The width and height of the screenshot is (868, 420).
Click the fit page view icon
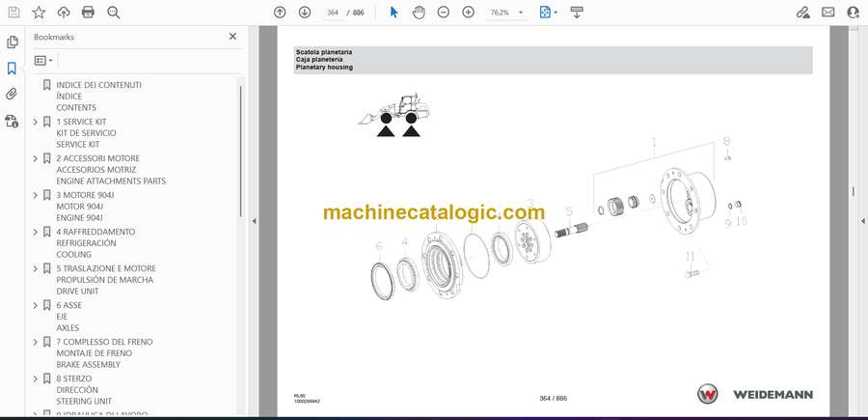[x=545, y=13]
